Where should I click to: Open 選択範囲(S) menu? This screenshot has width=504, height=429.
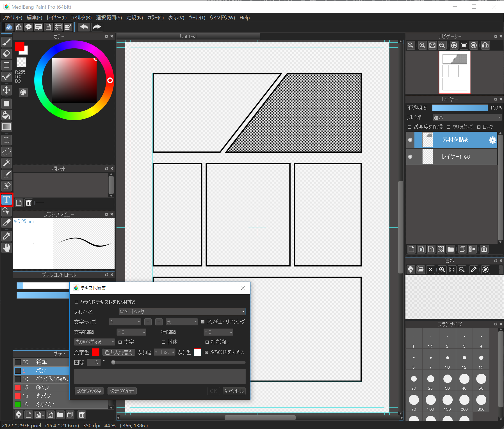[x=109, y=18]
